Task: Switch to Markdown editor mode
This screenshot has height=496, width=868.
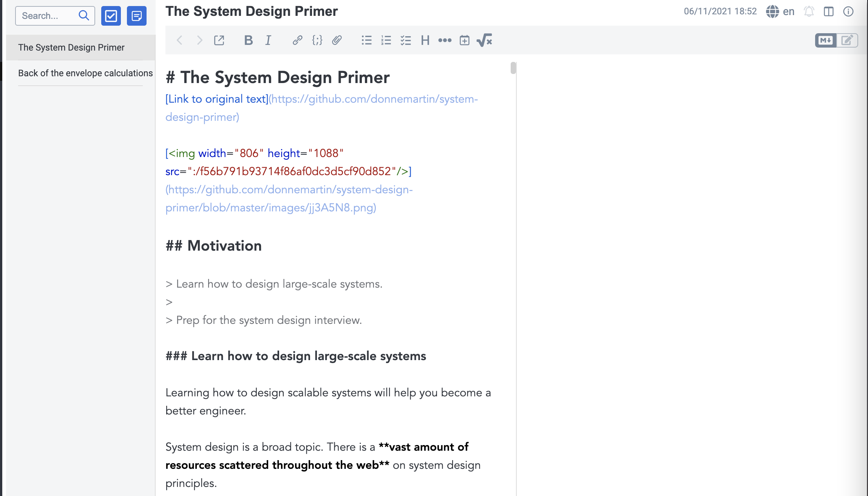Action: (826, 40)
